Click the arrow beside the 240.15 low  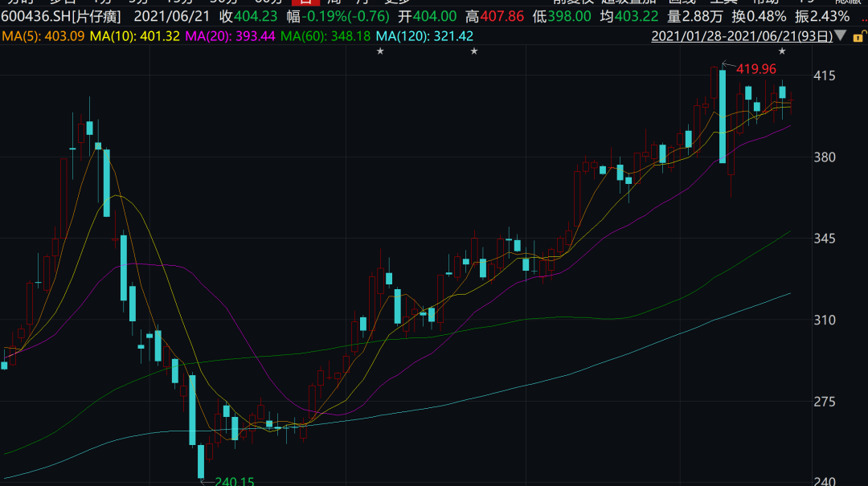pos(206,481)
